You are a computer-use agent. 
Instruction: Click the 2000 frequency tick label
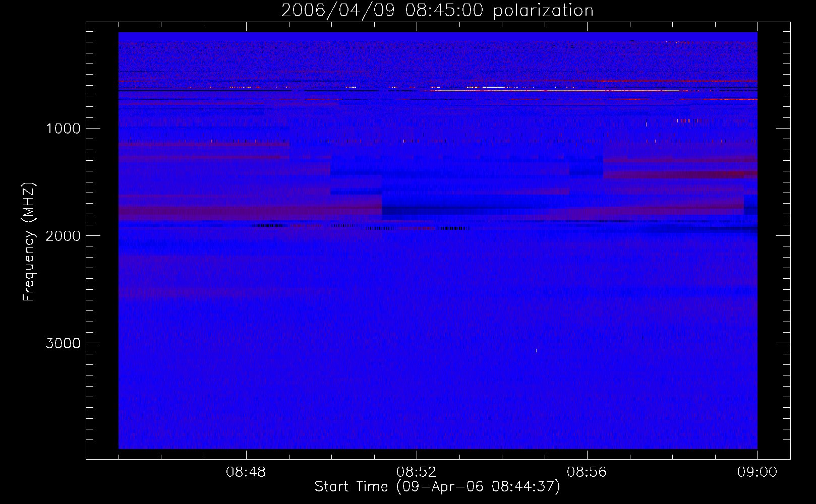click(x=63, y=236)
